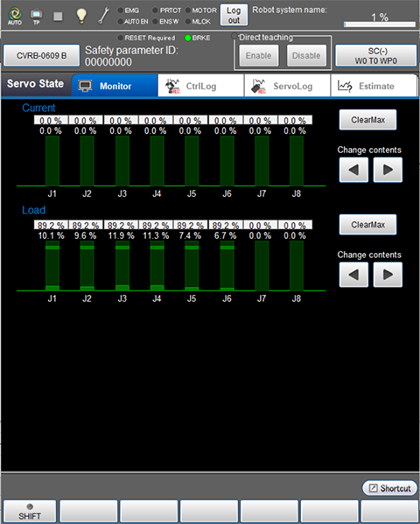Screen dimensions: 420x524
Task: Click the CVRB-0609 B robot button
Action: click(41, 55)
